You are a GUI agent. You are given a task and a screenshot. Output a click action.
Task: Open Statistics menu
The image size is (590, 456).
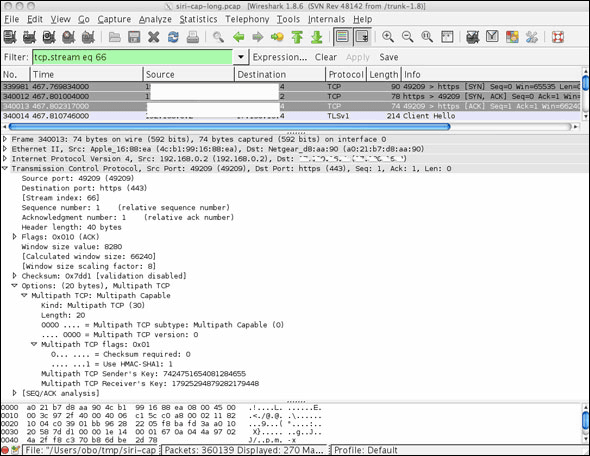click(x=198, y=19)
